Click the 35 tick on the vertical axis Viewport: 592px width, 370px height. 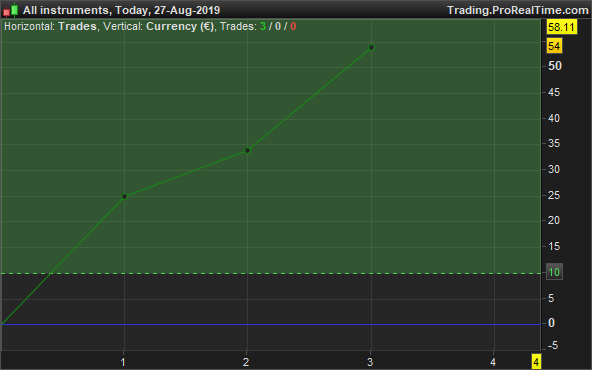[x=553, y=143]
